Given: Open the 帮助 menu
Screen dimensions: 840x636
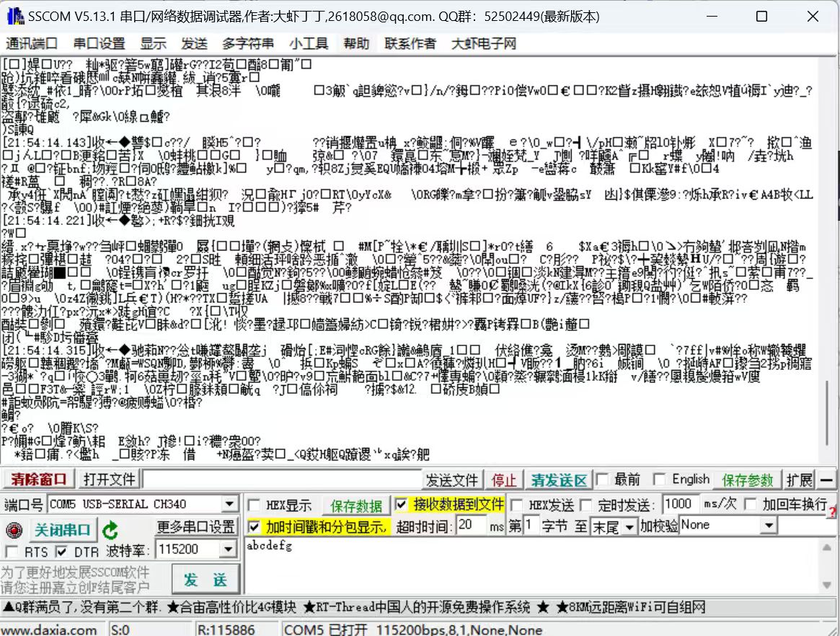Looking at the screenshot, I should (356, 43).
